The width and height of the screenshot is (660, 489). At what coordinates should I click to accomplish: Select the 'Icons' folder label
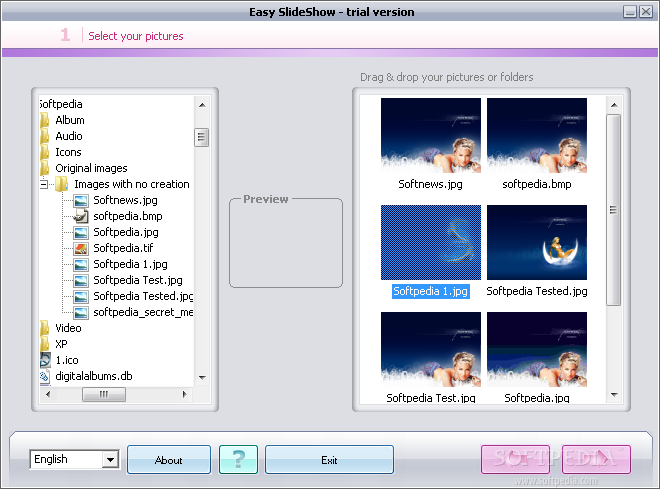68,152
